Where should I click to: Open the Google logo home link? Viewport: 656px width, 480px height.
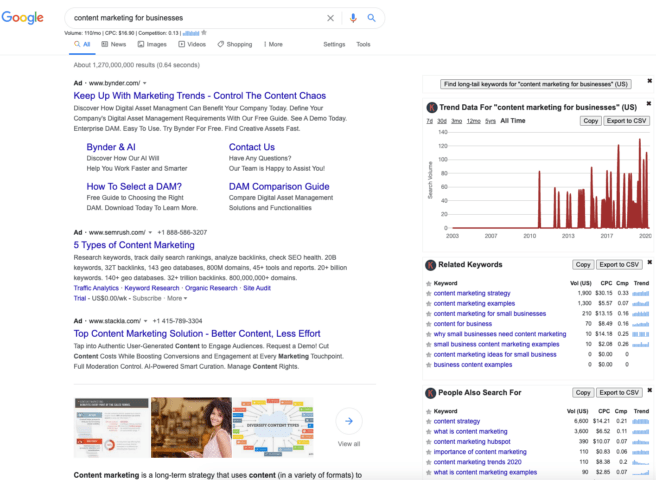pos(23,18)
